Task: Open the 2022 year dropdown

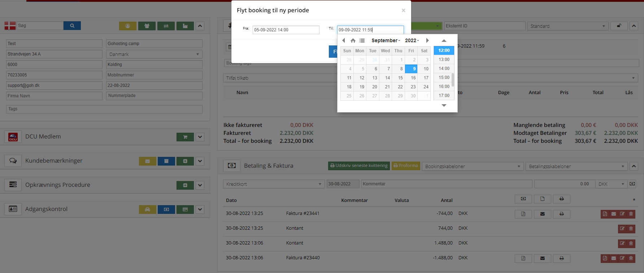Action: tap(412, 41)
